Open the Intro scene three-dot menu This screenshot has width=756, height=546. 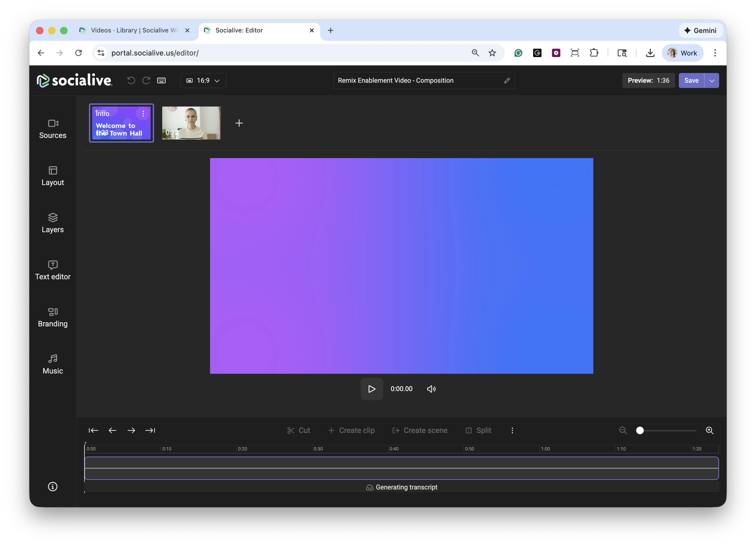(x=143, y=114)
